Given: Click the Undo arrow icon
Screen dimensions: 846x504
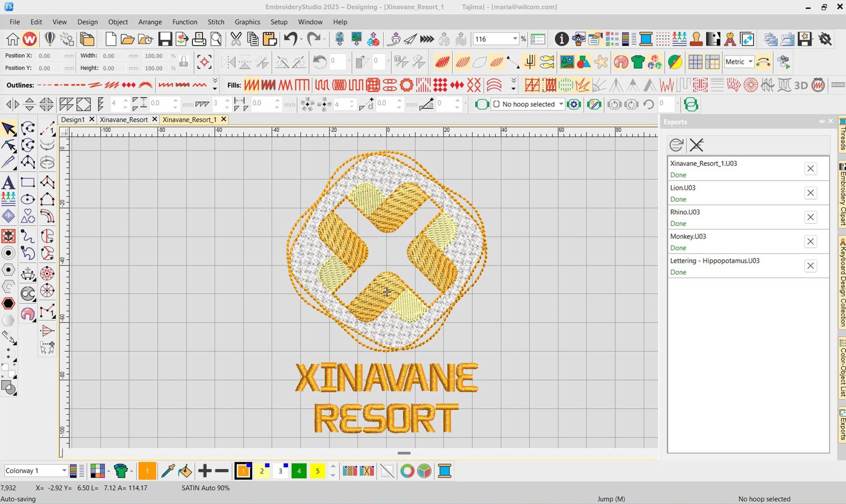Looking at the screenshot, I should pos(290,39).
